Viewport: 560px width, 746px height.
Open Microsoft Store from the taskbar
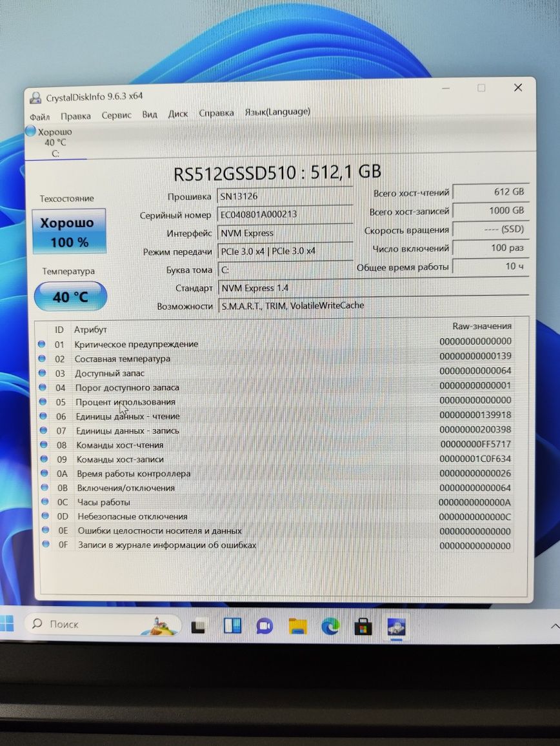[x=363, y=627]
